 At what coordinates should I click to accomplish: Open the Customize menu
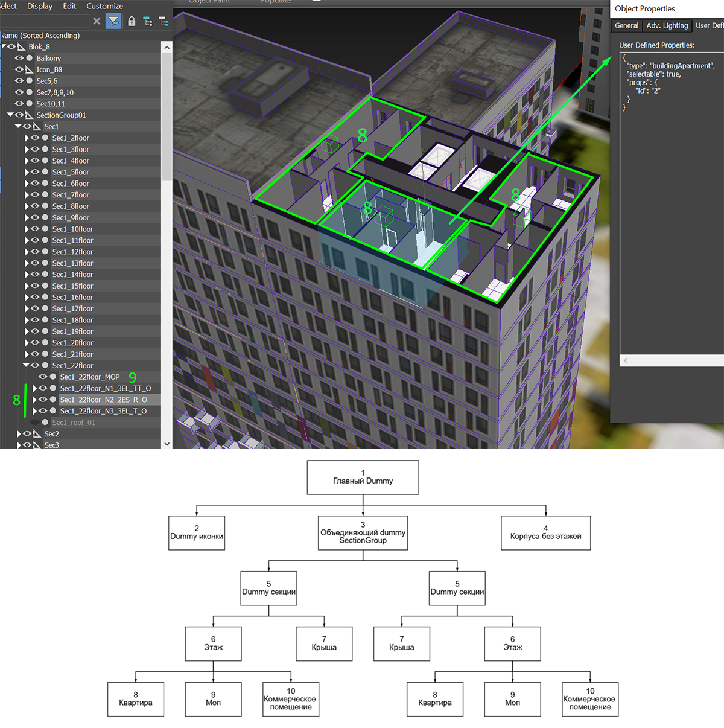pyautogui.click(x=104, y=6)
